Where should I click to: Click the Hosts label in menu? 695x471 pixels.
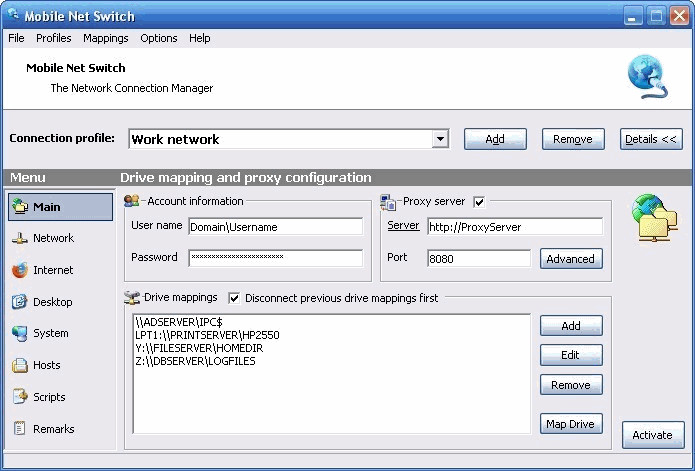pos(47,365)
